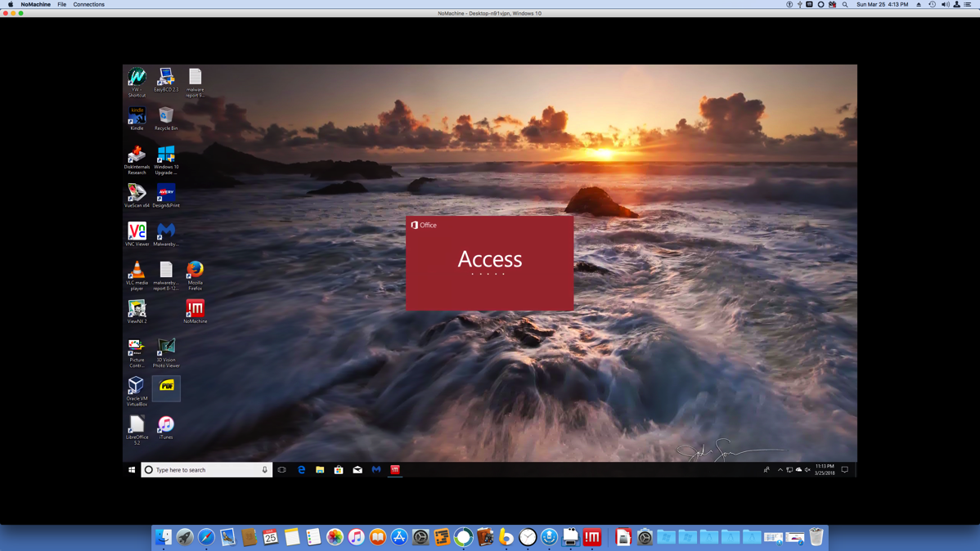Select the Kindle desktop shortcut
Viewport: 980px width, 551px height.
(x=137, y=119)
